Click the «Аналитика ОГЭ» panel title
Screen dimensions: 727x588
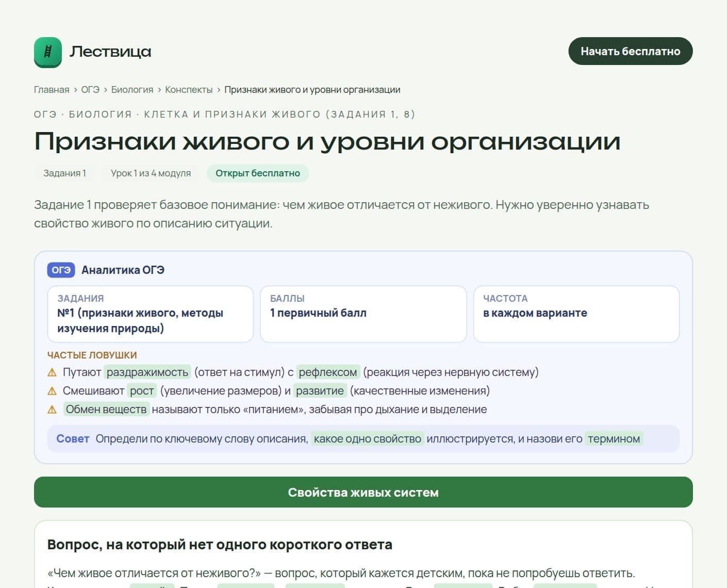click(123, 270)
